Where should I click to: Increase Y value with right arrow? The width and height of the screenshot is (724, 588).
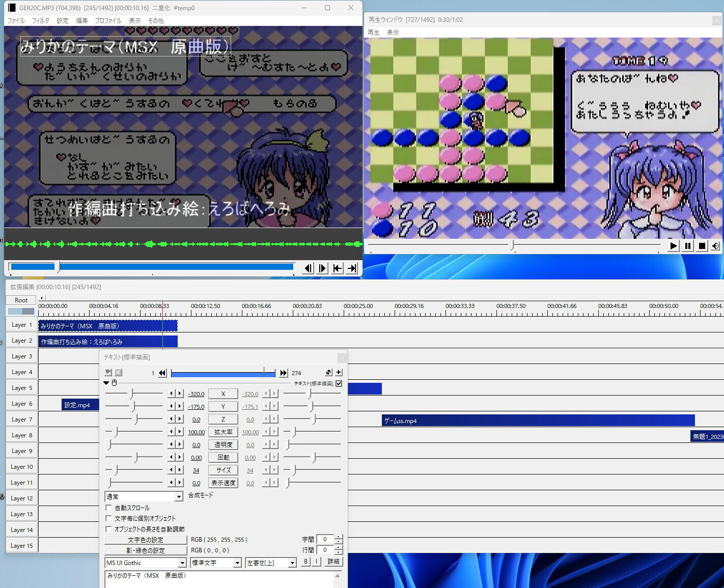coord(179,406)
